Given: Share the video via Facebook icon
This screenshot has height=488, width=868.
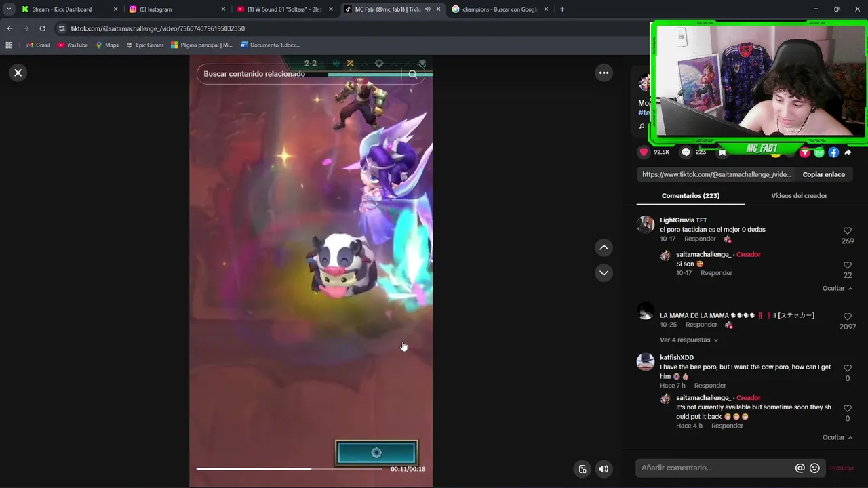Looking at the screenshot, I should pyautogui.click(x=833, y=152).
